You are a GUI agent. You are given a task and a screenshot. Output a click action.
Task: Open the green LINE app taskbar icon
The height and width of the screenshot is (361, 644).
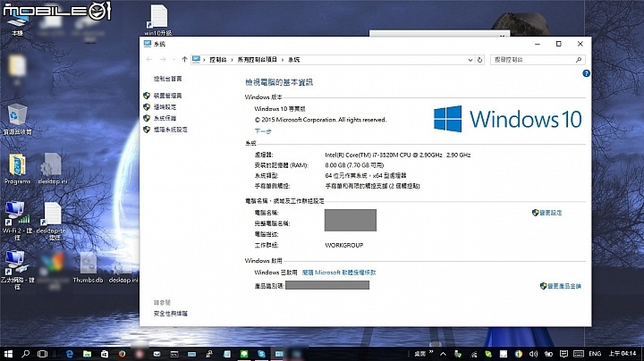[244, 354]
